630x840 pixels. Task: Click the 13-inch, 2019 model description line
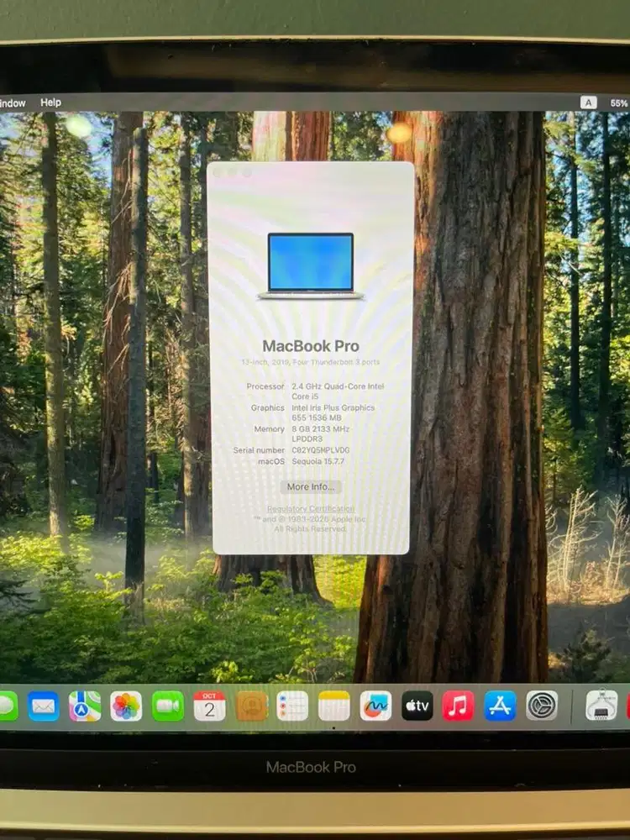[x=311, y=362]
